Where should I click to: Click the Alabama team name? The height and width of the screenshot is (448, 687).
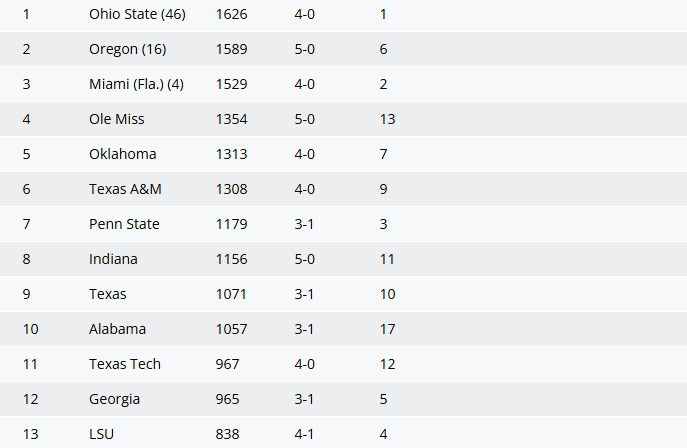[x=117, y=329]
